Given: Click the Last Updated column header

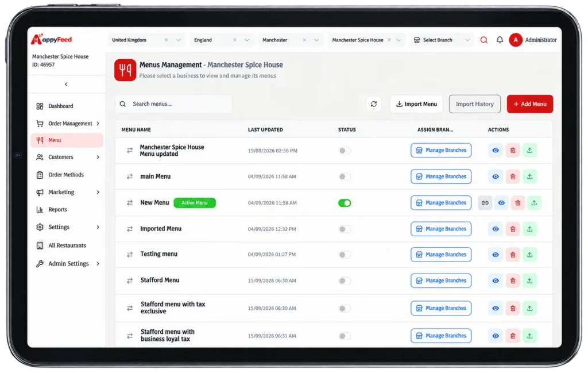Looking at the screenshot, I should (265, 130).
